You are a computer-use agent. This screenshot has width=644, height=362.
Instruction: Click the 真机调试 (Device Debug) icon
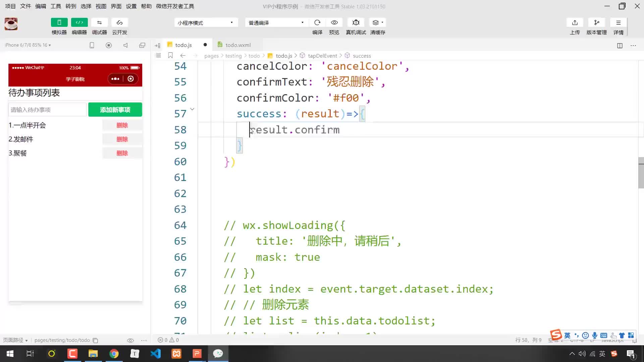[x=356, y=22]
